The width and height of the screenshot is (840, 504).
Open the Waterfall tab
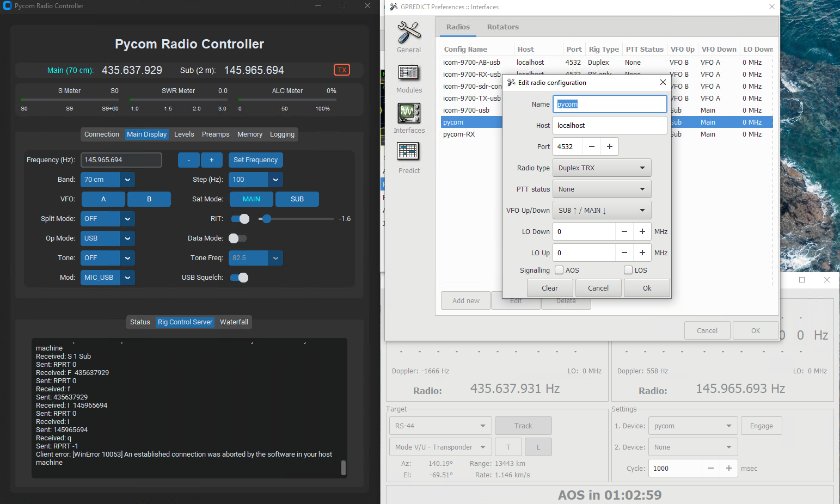(234, 322)
